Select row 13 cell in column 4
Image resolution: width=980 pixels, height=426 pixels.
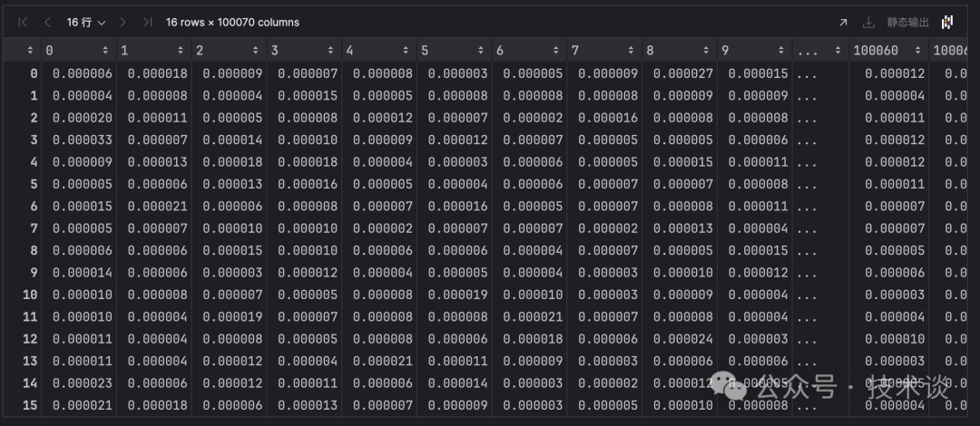click(383, 361)
